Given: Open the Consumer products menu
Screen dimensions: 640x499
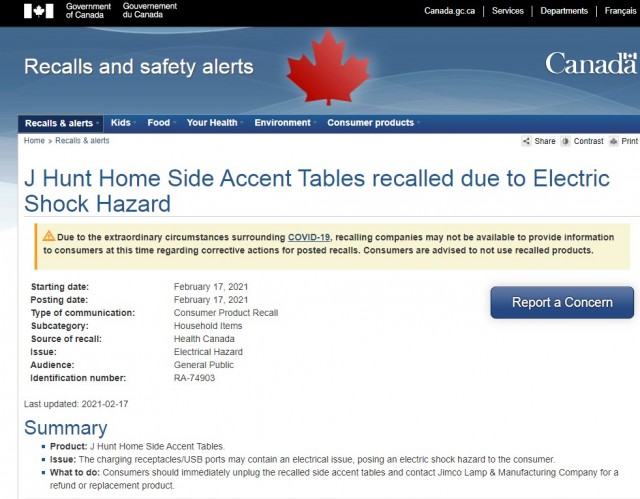Looking at the screenshot, I should pos(372,123).
